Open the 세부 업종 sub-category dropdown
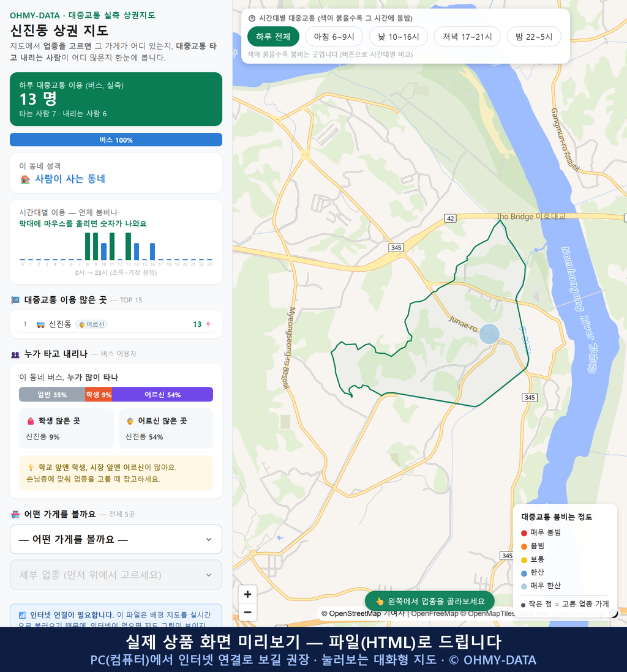 tap(116, 575)
